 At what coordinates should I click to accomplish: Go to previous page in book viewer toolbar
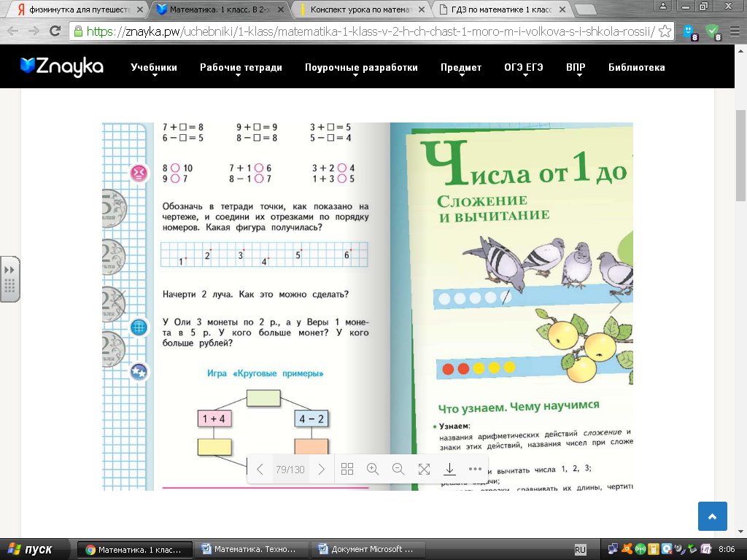260,470
